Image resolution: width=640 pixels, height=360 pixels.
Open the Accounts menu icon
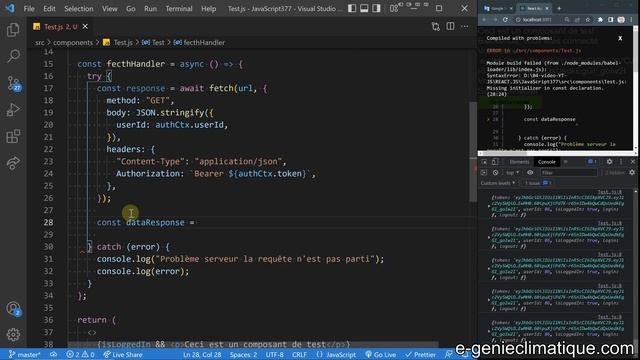[13, 308]
